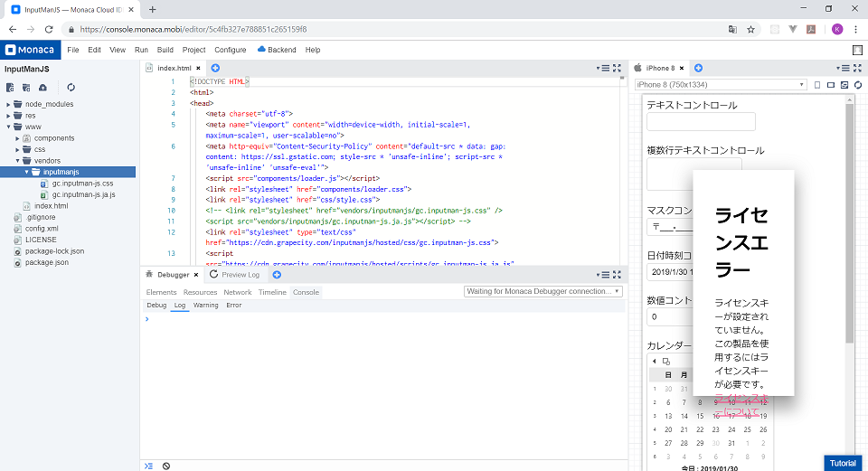Navigate calendar to previous month
The width and height of the screenshot is (868, 471).
pyautogui.click(x=655, y=361)
